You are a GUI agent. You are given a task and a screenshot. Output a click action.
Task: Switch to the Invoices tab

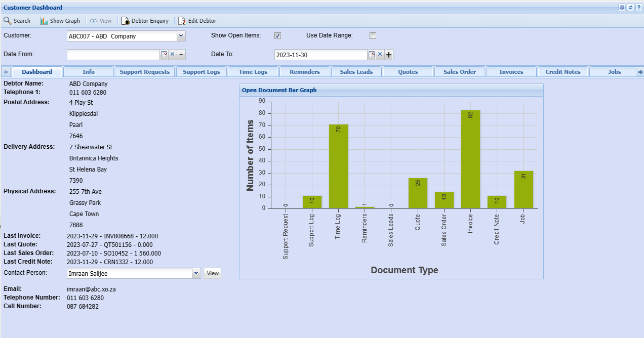tap(511, 72)
